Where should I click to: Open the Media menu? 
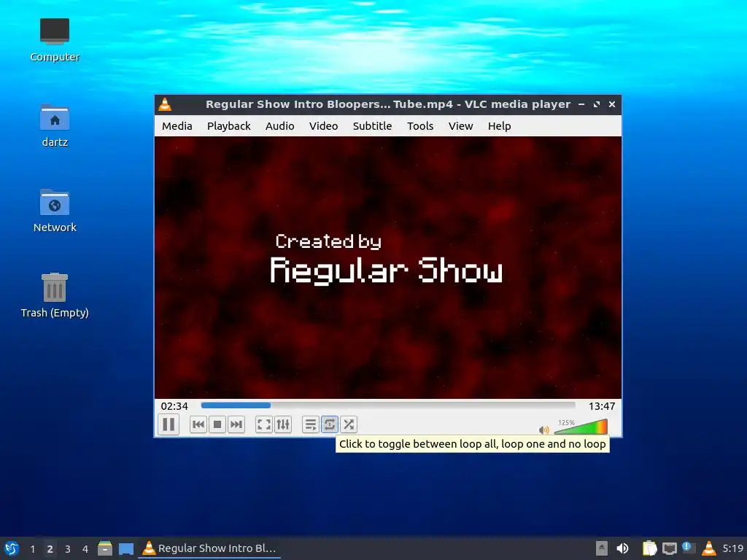click(x=177, y=126)
